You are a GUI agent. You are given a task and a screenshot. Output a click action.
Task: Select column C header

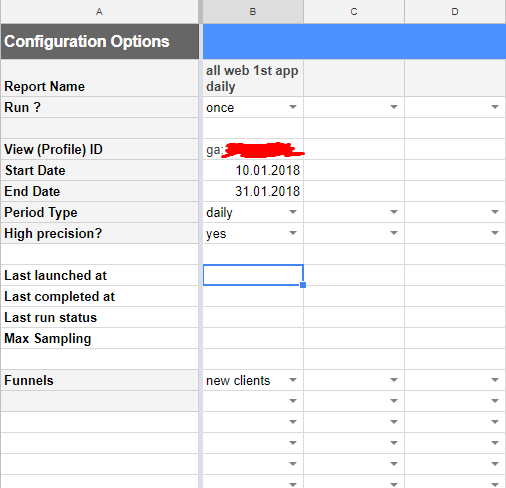click(354, 12)
